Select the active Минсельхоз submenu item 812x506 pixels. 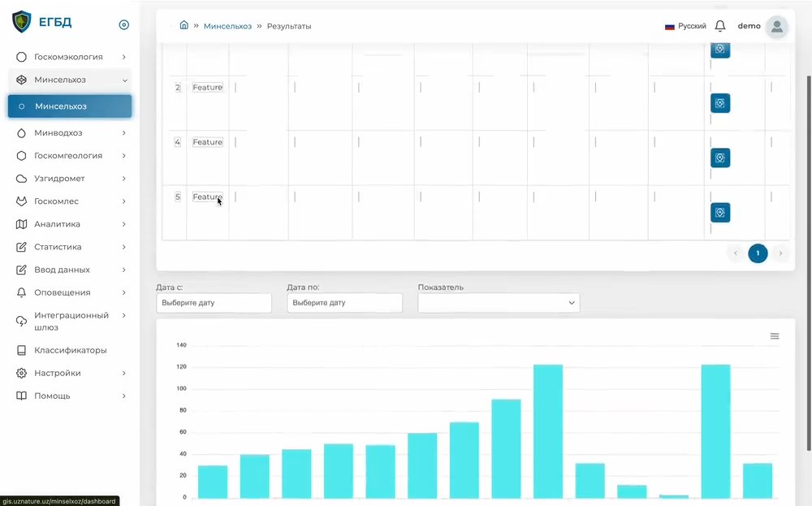(x=70, y=106)
